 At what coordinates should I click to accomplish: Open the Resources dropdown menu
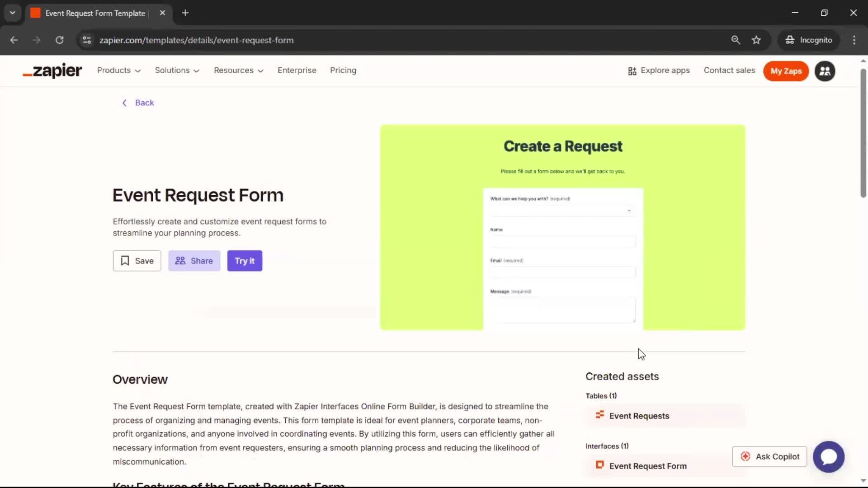pyautogui.click(x=238, y=70)
